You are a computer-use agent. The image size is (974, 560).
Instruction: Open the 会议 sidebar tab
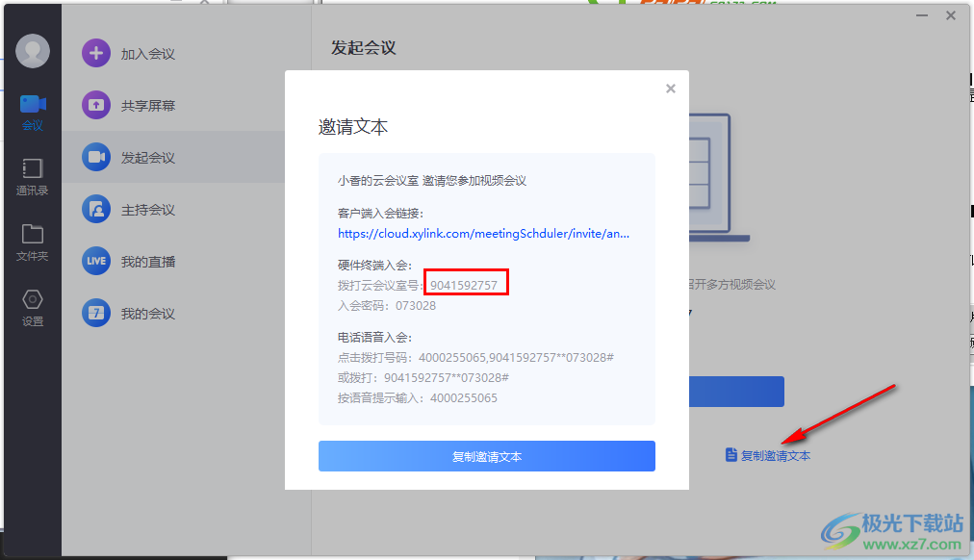[33, 112]
